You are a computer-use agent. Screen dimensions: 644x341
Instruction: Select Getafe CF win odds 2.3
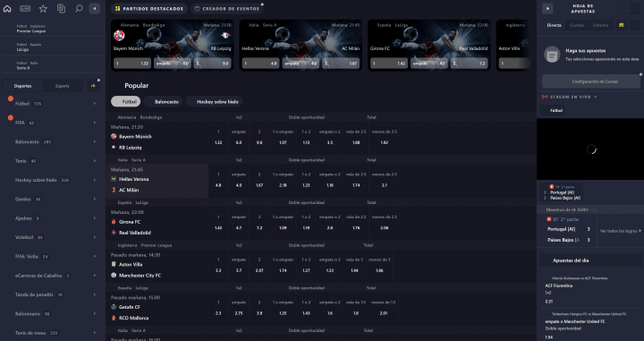[218, 313]
